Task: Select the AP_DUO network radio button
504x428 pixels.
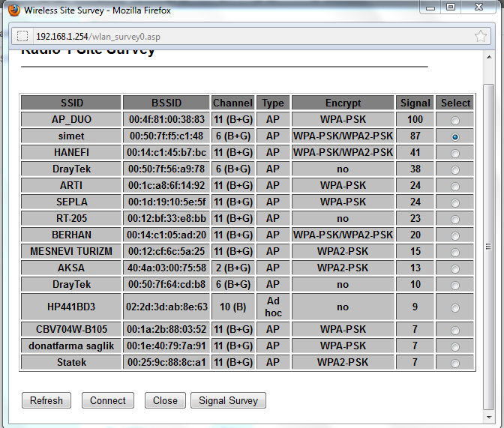Action: point(455,120)
